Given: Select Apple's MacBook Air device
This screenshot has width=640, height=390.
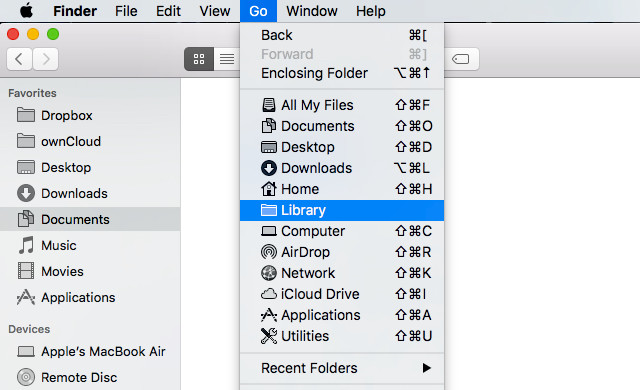Looking at the screenshot, I should (x=90, y=351).
